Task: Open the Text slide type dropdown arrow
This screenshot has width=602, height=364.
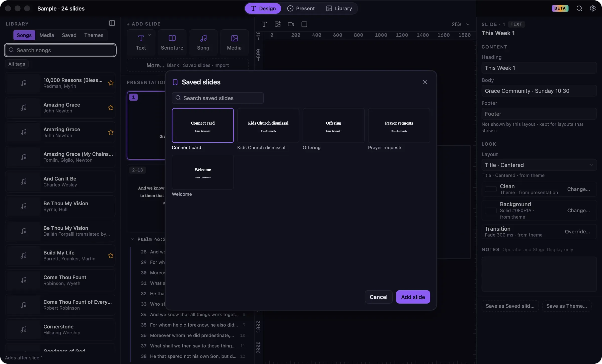Action: (149, 35)
